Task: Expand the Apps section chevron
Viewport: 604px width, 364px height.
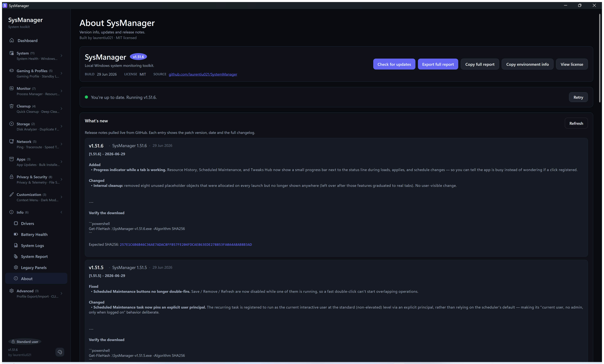Action: [62, 162]
